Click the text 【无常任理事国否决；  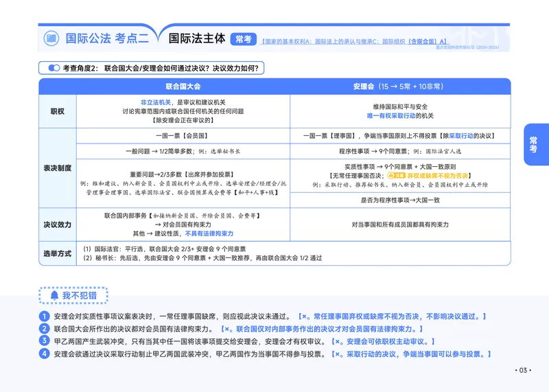[x=357, y=176]
